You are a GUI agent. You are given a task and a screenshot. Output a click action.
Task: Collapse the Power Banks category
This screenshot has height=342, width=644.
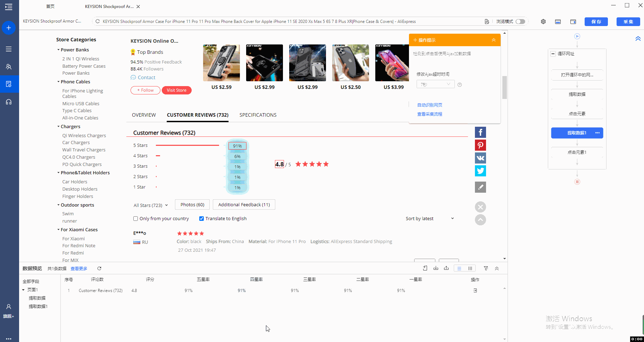pos(58,50)
